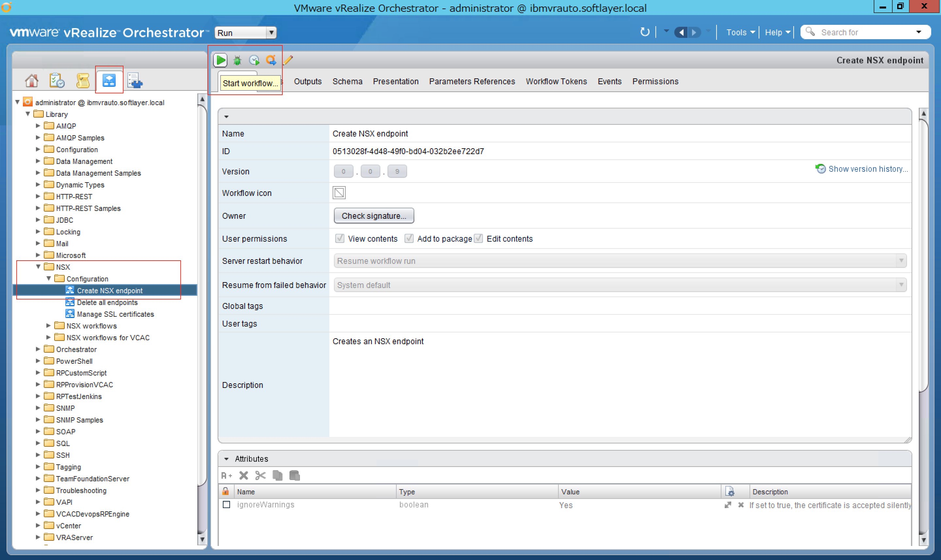Click the schedule workflow clock icon
The height and width of the screenshot is (560, 941).
pyautogui.click(x=254, y=60)
